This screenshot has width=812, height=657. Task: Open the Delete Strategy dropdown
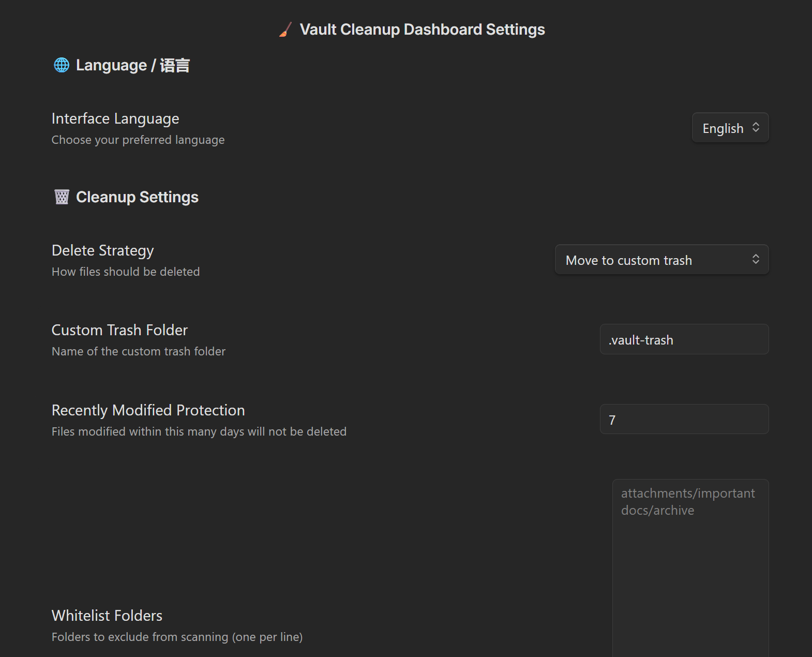point(661,260)
